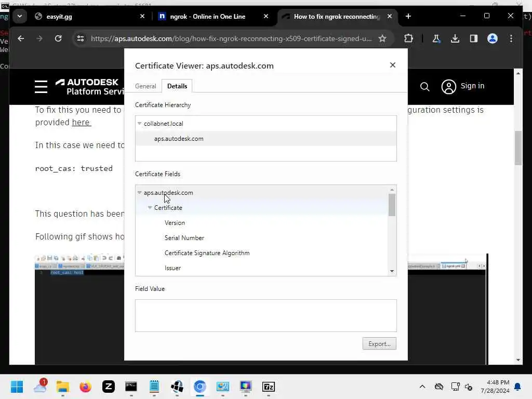Open the Z app on taskbar

click(x=109, y=387)
